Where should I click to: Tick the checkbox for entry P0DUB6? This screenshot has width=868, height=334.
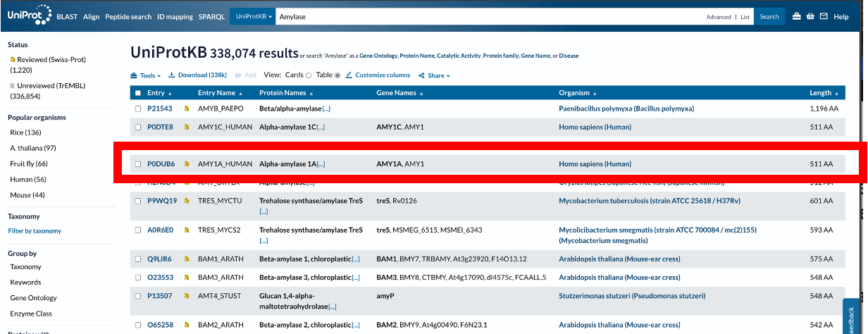pos(138,164)
